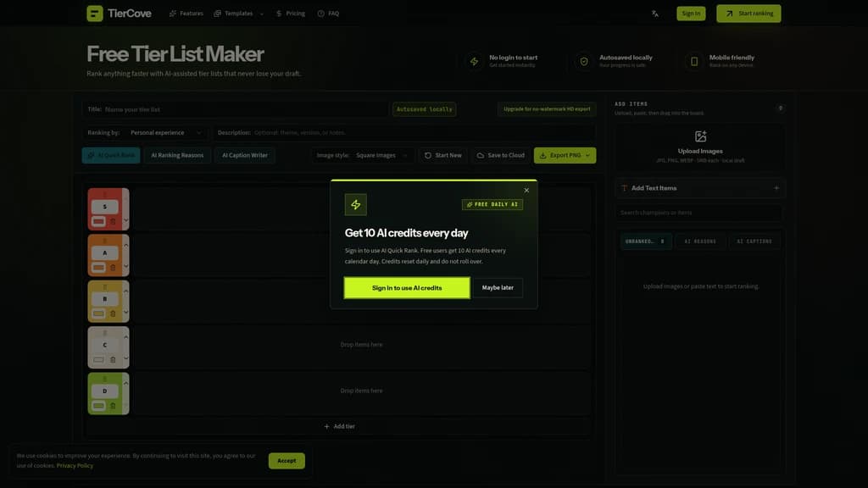Delete the D tier row
The height and width of the screenshot is (488, 868).
(113, 406)
